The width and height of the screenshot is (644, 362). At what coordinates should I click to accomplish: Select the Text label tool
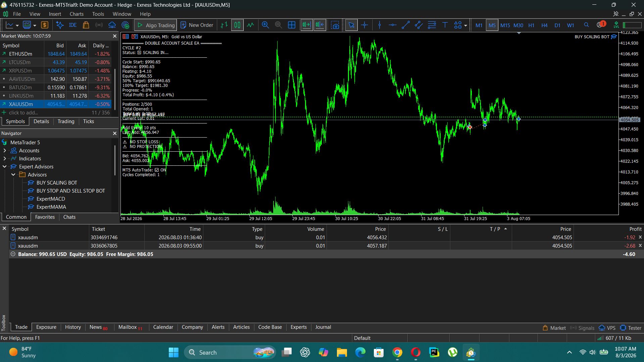pos(445,25)
